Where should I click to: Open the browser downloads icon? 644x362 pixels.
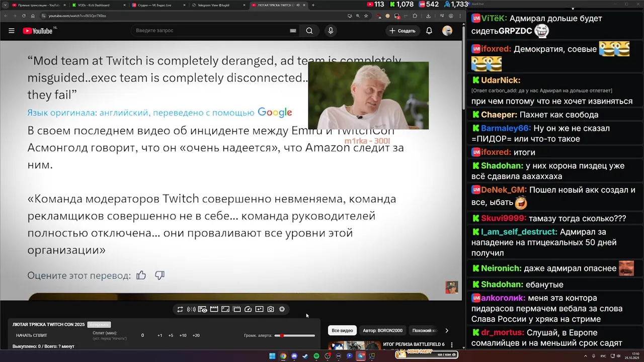point(428,16)
